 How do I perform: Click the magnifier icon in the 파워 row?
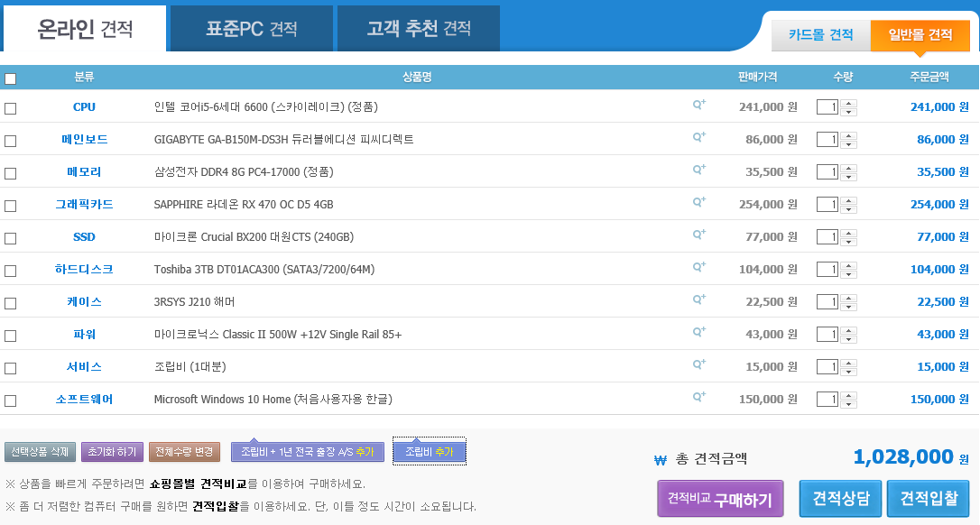(x=698, y=333)
